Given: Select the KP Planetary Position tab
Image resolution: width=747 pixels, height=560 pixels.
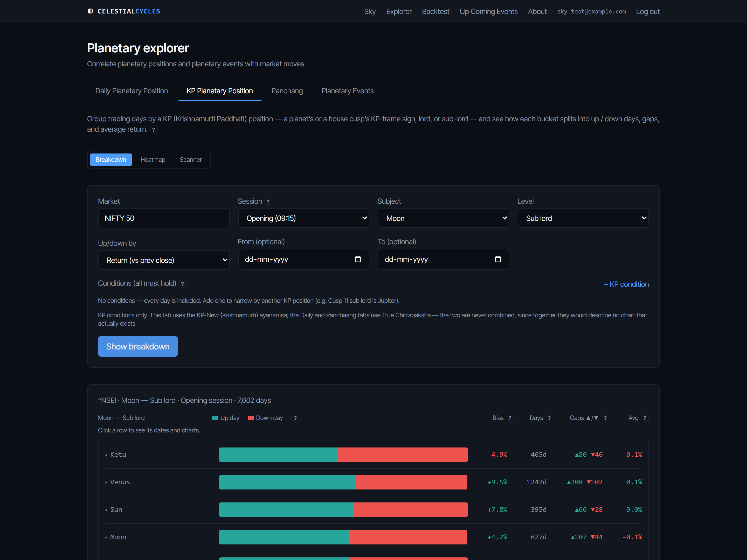Looking at the screenshot, I should pyautogui.click(x=220, y=91).
